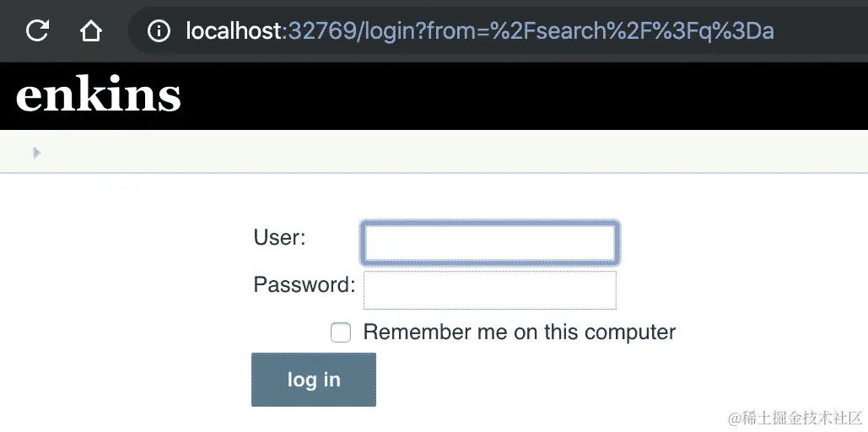Go to browser home via house icon

point(91,30)
